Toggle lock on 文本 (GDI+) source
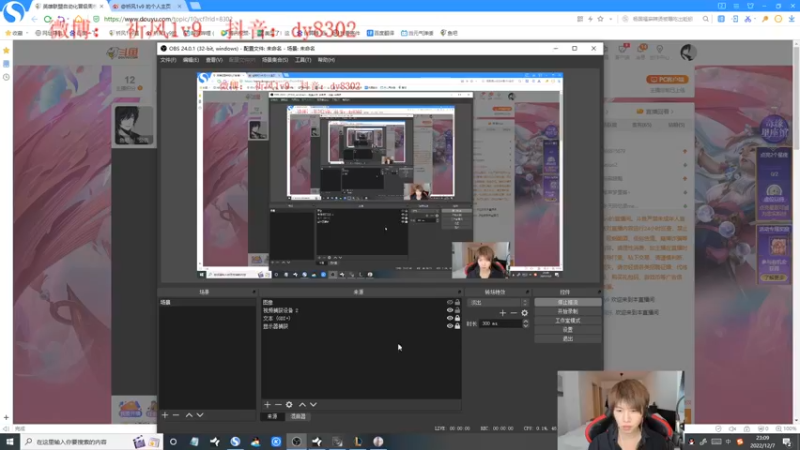 [x=458, y=318]
